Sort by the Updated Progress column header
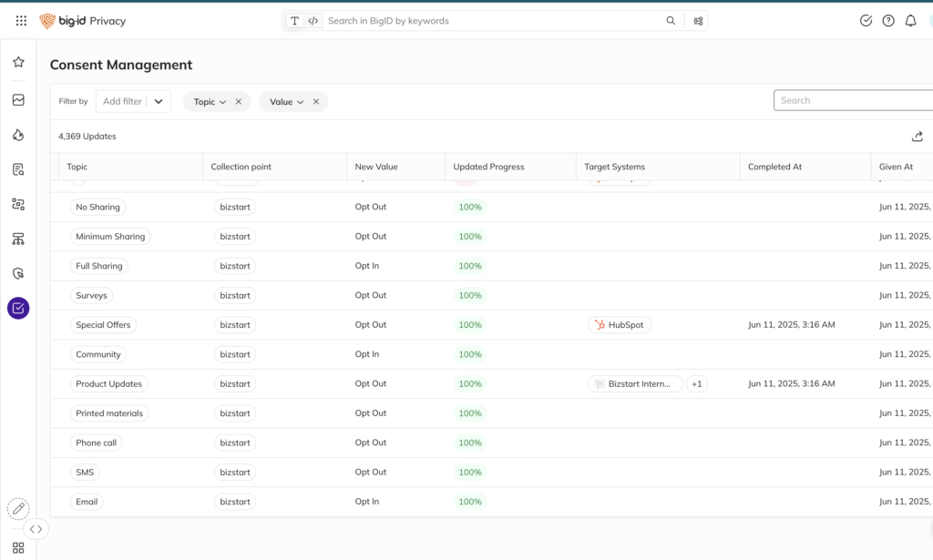 [x=489, y=167]
